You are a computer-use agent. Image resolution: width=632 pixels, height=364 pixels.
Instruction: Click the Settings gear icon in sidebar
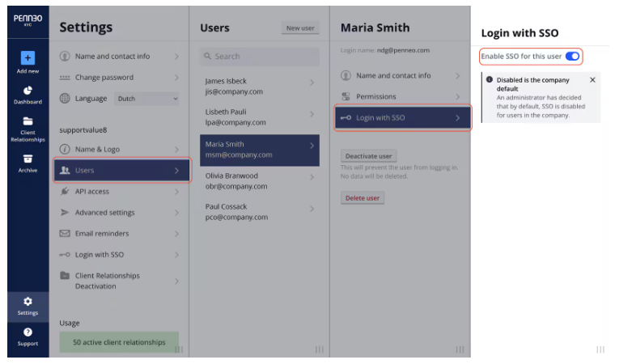(28, 301)
